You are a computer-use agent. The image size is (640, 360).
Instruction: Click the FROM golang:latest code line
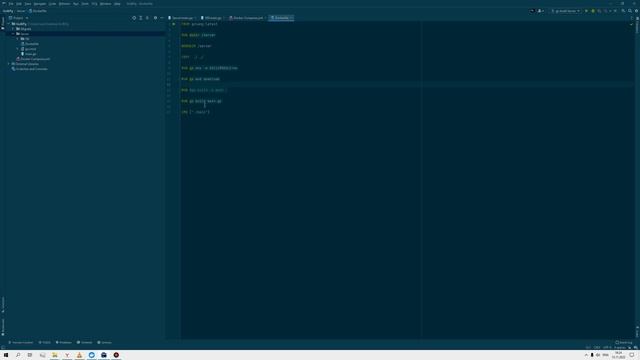pos(200,24)
